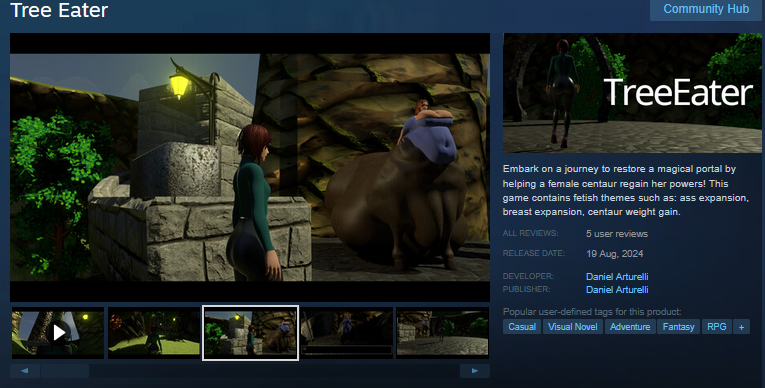The height and width of the screenshot is (388, 765).
Task: Select the highlighted third screenshot thumbnail
Action: coord(250,333)
